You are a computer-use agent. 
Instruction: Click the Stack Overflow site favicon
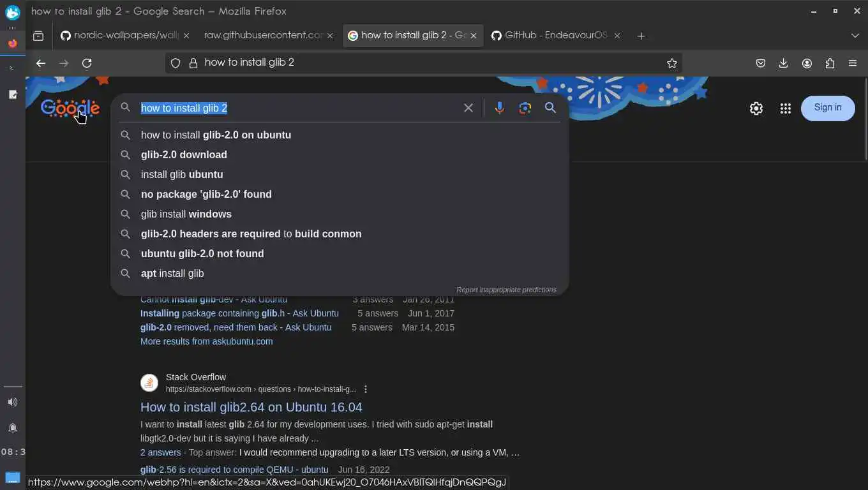click(149, 383)
